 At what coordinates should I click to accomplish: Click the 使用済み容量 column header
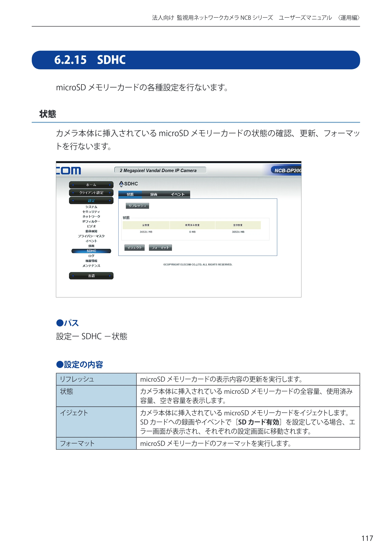(x=192, y=225)
